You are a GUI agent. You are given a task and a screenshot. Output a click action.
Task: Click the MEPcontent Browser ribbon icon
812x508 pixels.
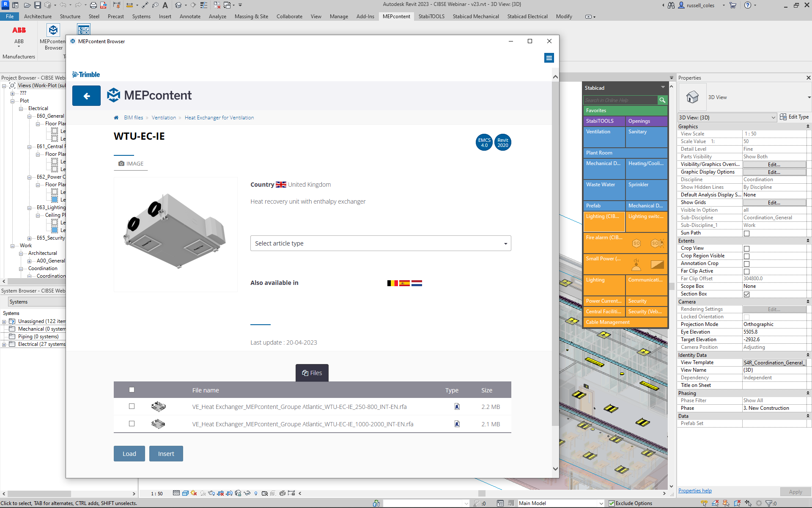pyautogui.click(x=53, y=30)
